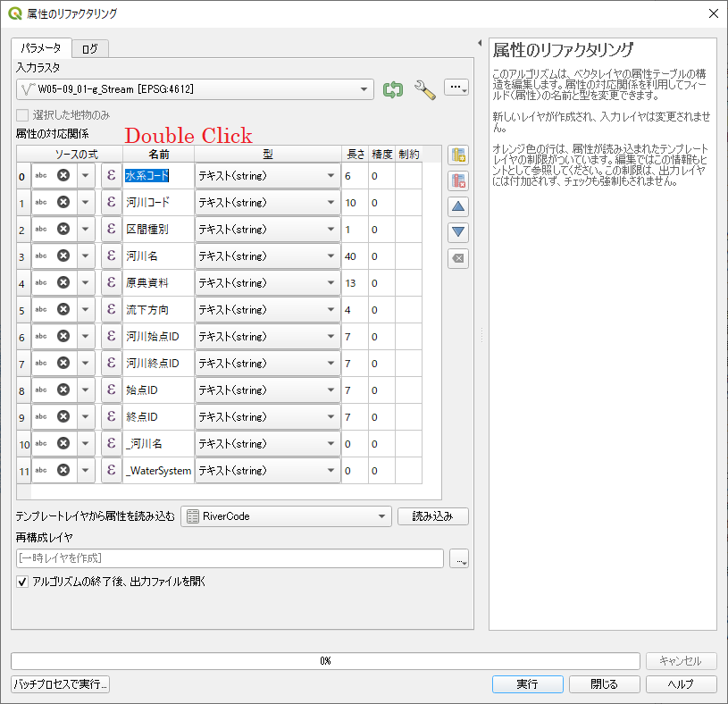The image size is (728, 704).
Task: Click the 実行 button
Action: pos(527,684)
